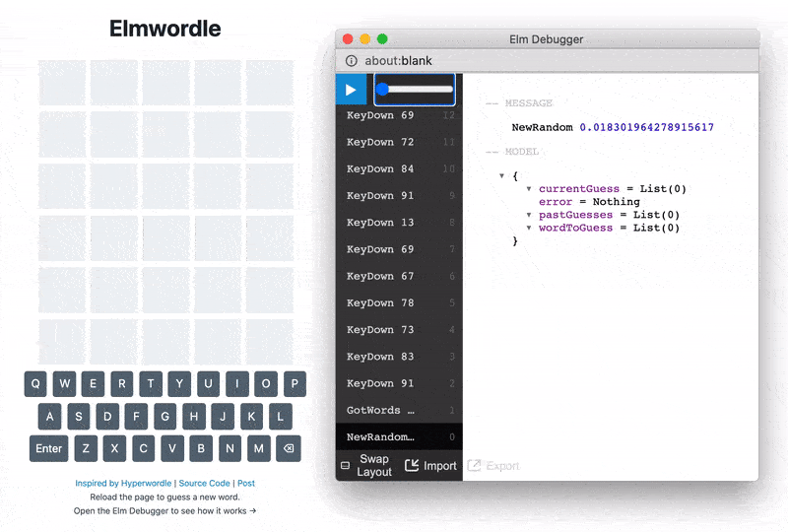
Task: Tap the N key
Action: [x=230, y=448]
